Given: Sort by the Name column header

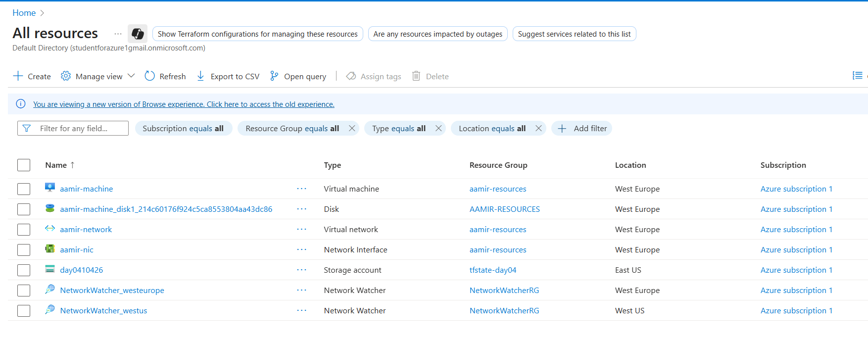Looking at the screenshot, I should coord(60,165).
